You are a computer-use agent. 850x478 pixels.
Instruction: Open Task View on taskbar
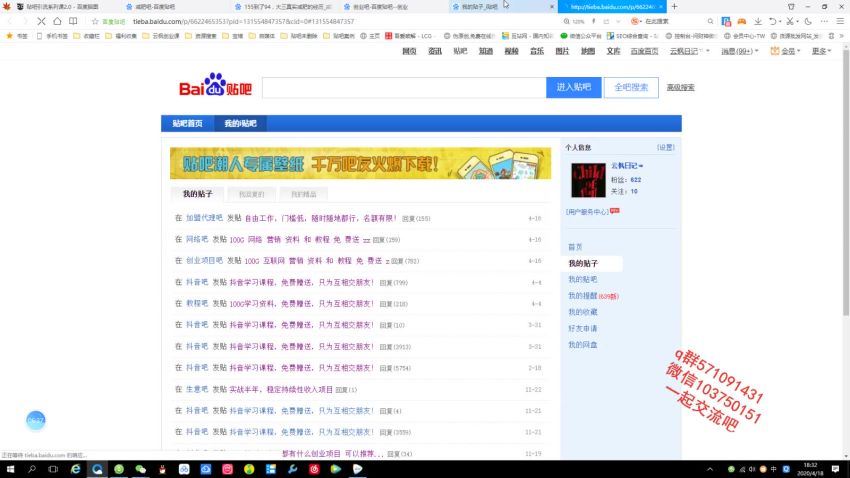53,469
